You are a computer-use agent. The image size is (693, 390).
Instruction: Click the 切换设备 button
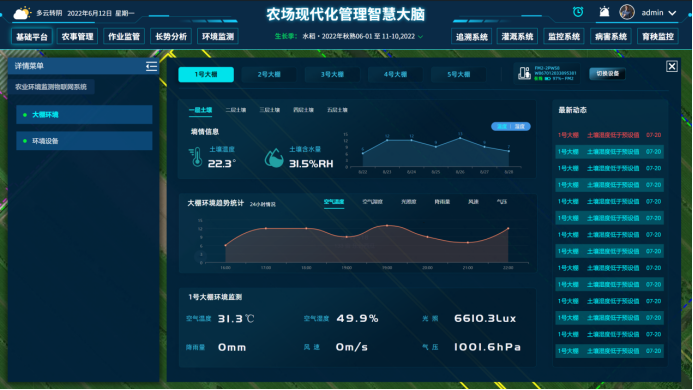click(x=607, y=73)
